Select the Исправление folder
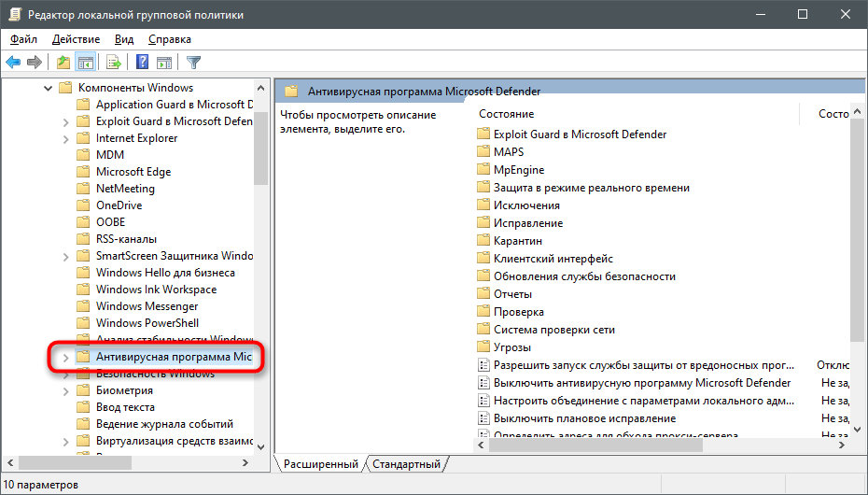Viewport: 868px width, 495px height. click(521, 223)
